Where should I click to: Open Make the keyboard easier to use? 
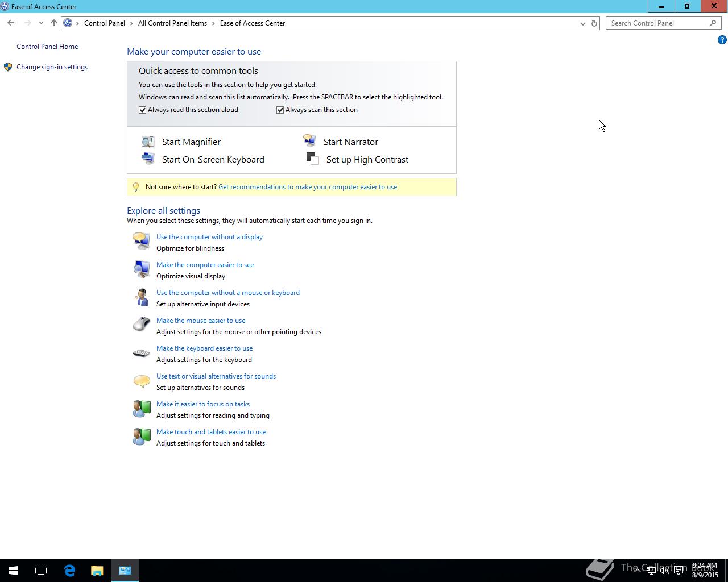click(204, 348)
